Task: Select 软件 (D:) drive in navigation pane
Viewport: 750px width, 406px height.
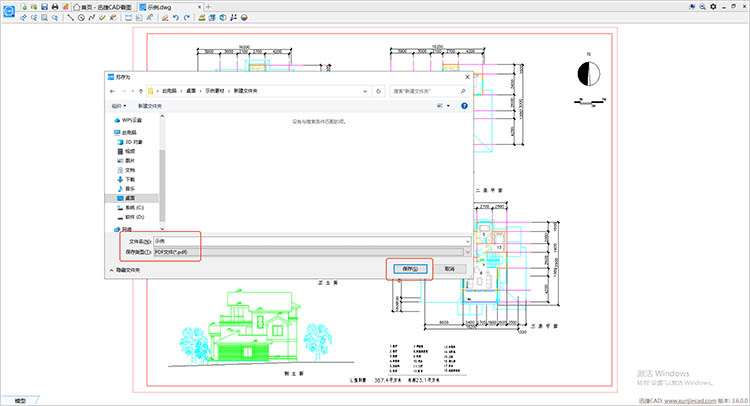Action: 131,217
